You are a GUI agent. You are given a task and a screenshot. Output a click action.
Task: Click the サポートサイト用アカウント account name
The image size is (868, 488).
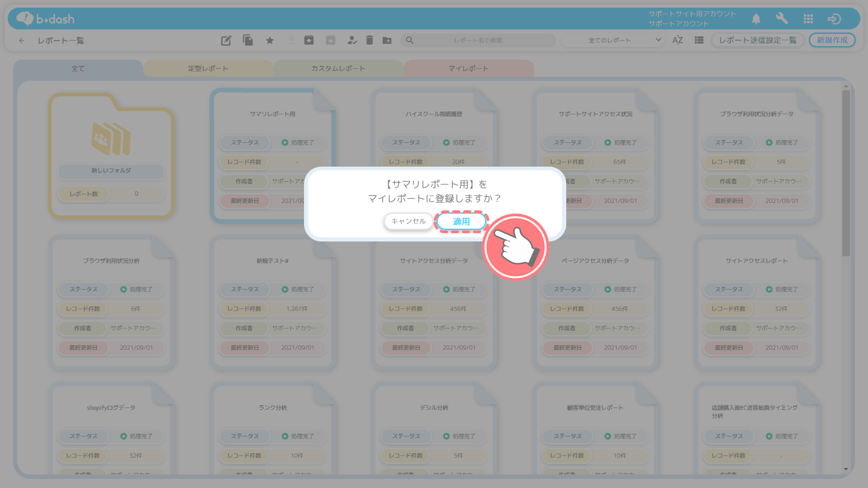click(692, 14)
